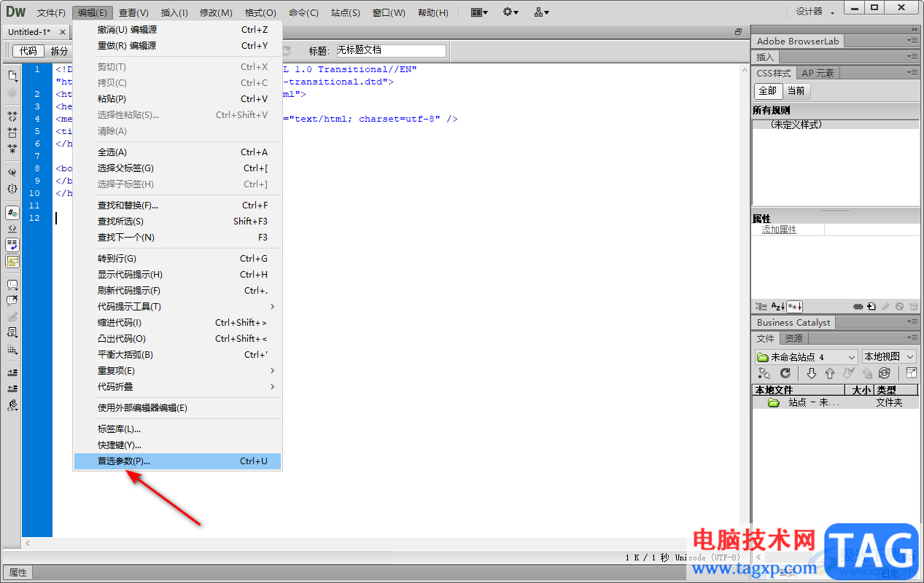924x583 pixels.
Task: Choose 首选参数(P)... from the Edit menu
Action: pyautogui.click(x=177, y=461)
